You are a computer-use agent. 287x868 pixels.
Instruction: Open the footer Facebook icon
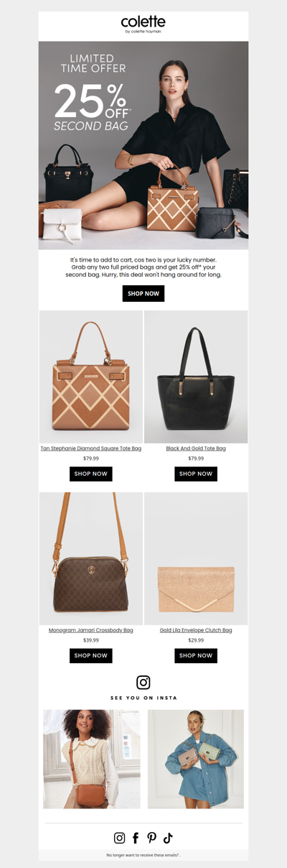click(136, 838)
